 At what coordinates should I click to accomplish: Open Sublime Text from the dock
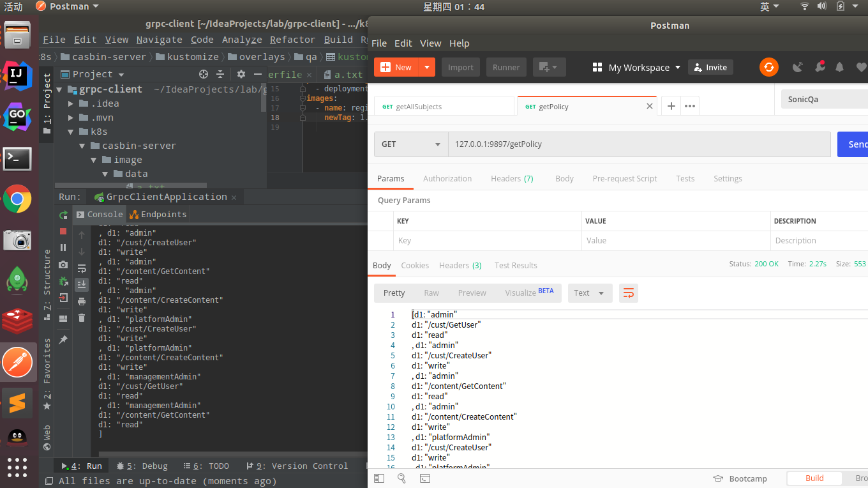(17, 403)
